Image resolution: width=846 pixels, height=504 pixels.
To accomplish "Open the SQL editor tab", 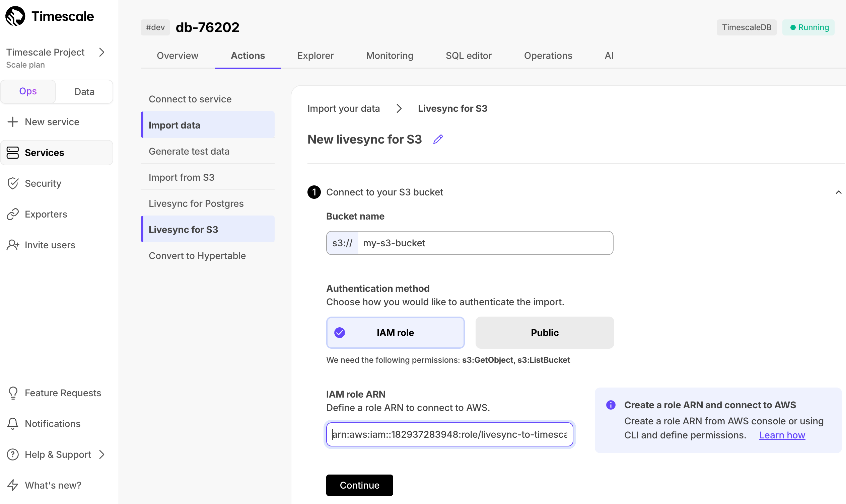I will (468, 56).
